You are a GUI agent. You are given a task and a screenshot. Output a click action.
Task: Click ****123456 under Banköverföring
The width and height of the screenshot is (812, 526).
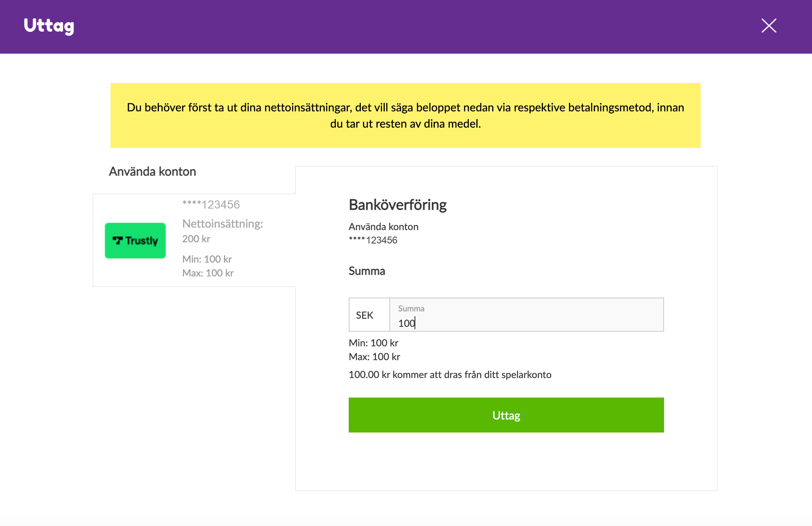[373, 240]
